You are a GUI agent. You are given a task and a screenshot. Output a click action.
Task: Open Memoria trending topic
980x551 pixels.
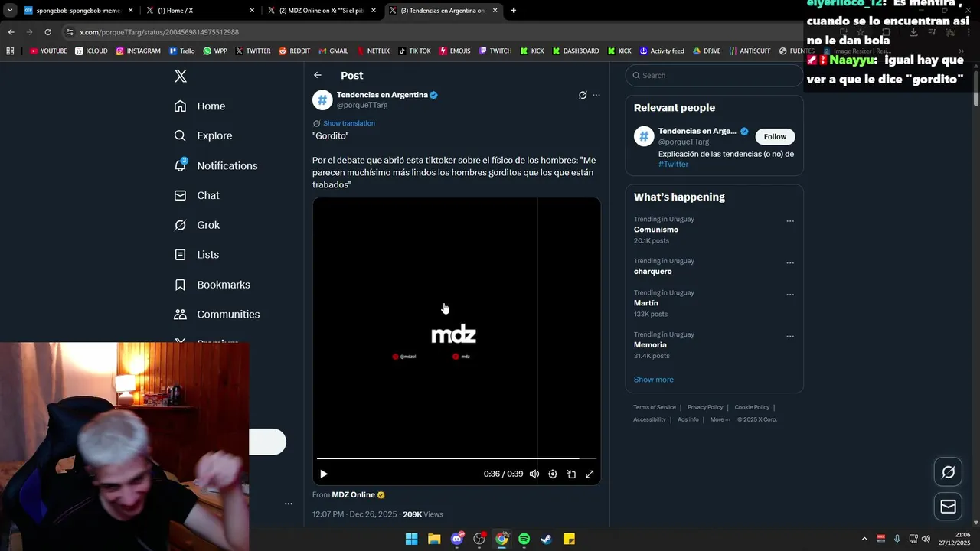point(650,345)
